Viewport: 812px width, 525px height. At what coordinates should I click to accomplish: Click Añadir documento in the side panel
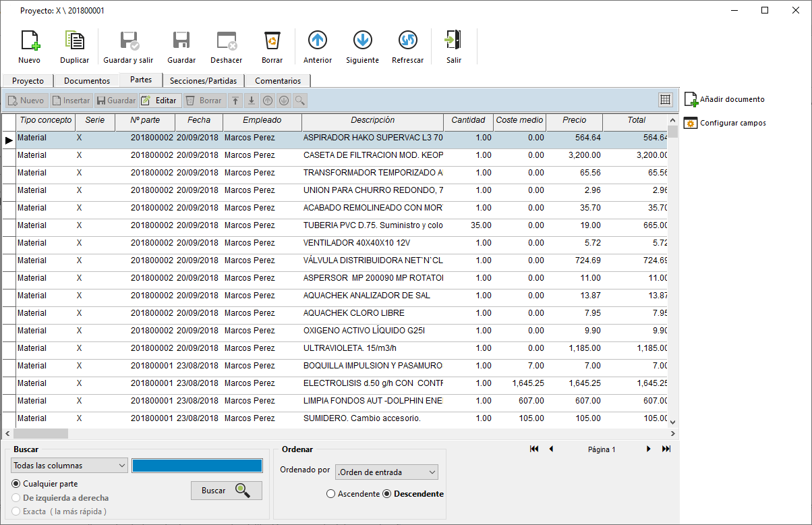724,99
